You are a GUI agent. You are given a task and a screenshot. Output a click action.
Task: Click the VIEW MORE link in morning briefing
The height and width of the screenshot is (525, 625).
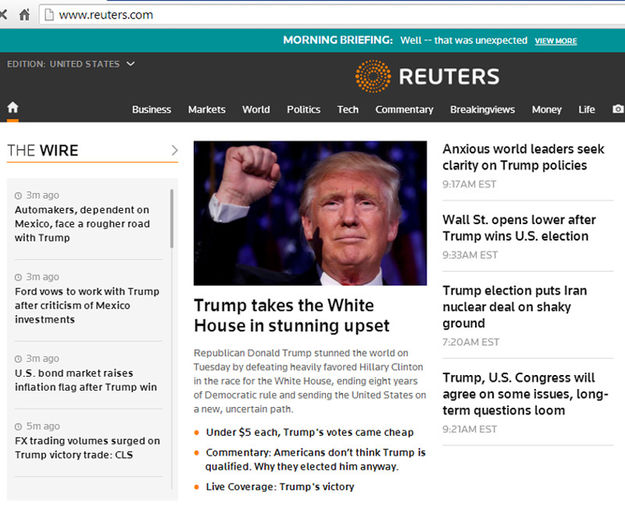556,41
